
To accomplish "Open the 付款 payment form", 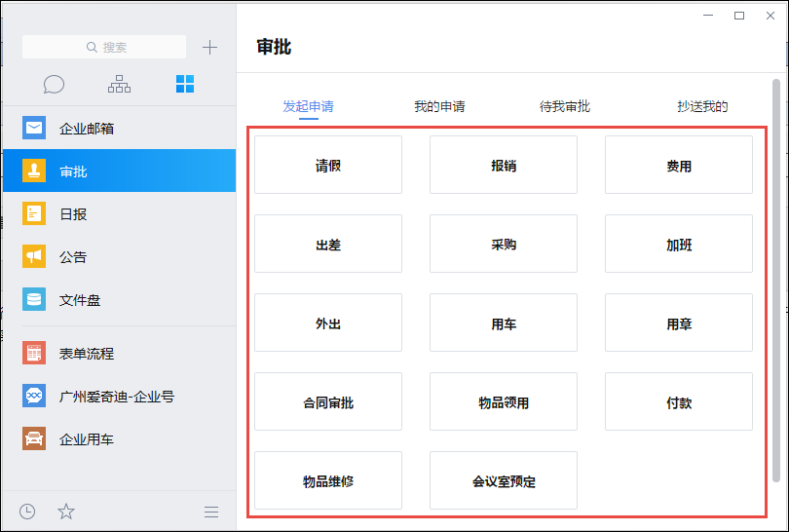I will tap(679, 401).
